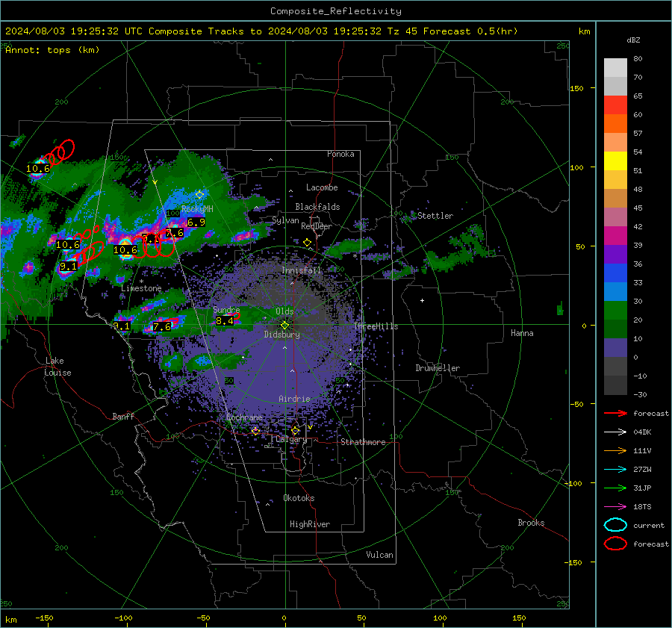
Task: Click the Sylvan label
Action: 285,220
